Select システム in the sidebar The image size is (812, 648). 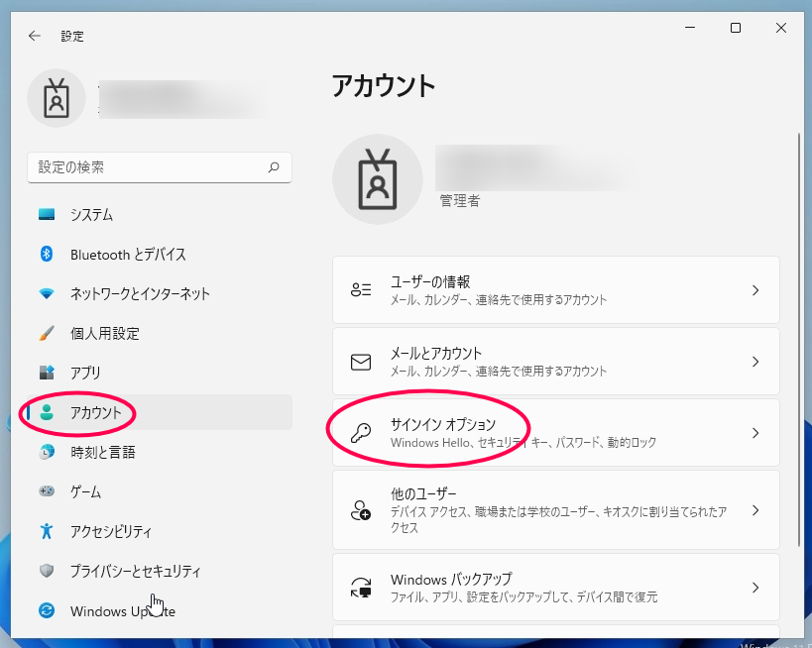[160, 214]
